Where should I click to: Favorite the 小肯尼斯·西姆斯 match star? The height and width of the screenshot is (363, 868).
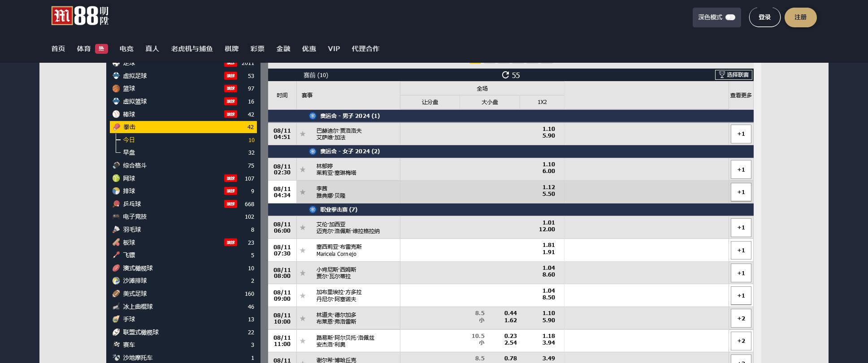303,273
